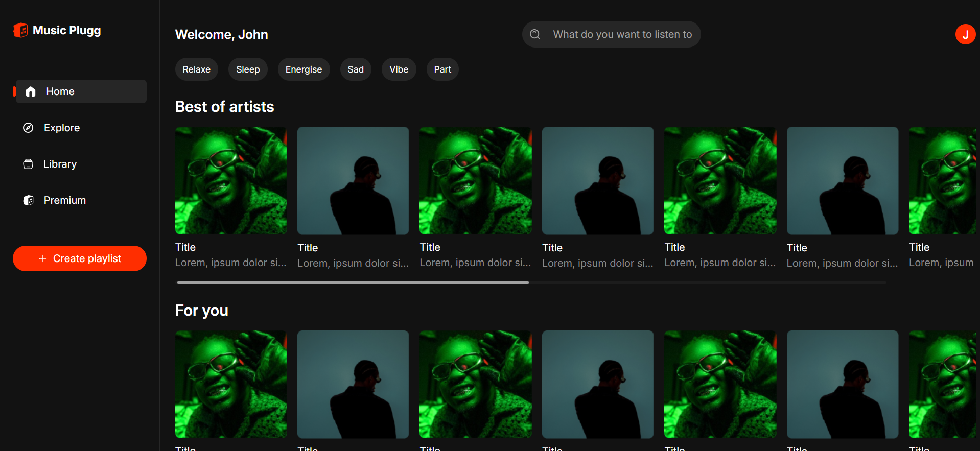
Task: Select the Relaxe mood chip
Action: coord(197,69)
